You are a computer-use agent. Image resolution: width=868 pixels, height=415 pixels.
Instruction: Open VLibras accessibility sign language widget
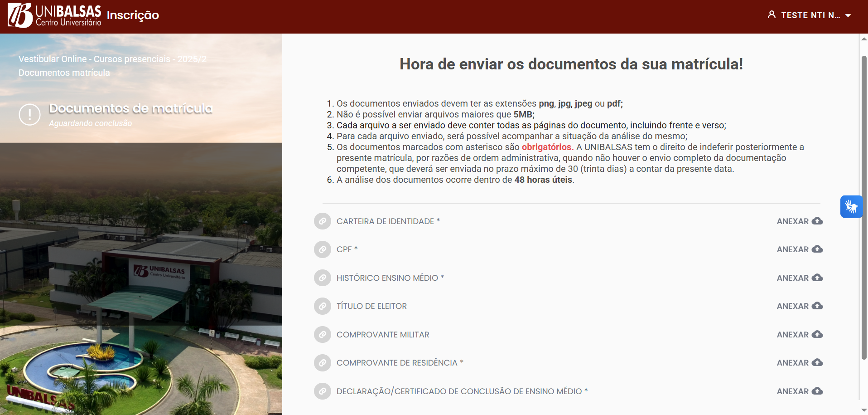pos(851,207)
